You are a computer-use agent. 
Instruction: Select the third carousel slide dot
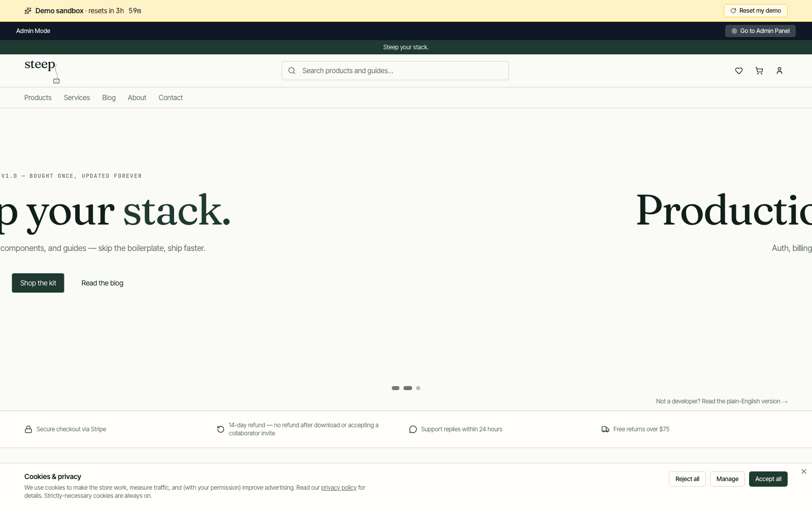(x=418, y=388)
